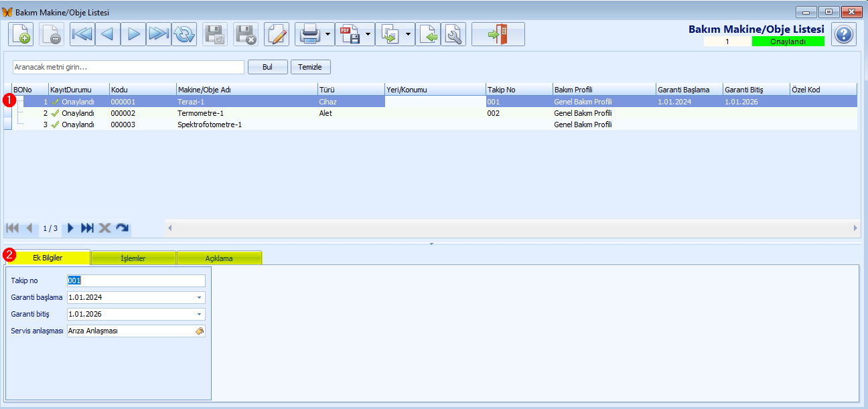Click into the Aranacak metni search field
The image size is (868, 409).
128,67
